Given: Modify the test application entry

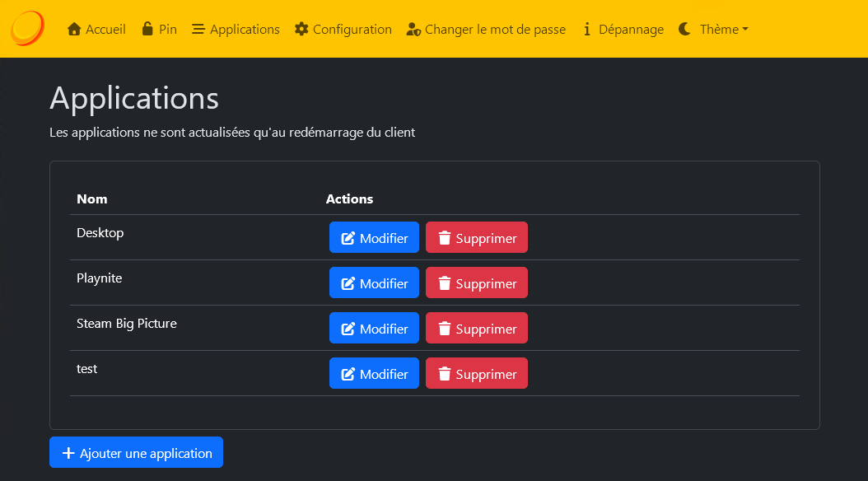Looking at the screenshot, I should tap(374, 373).
